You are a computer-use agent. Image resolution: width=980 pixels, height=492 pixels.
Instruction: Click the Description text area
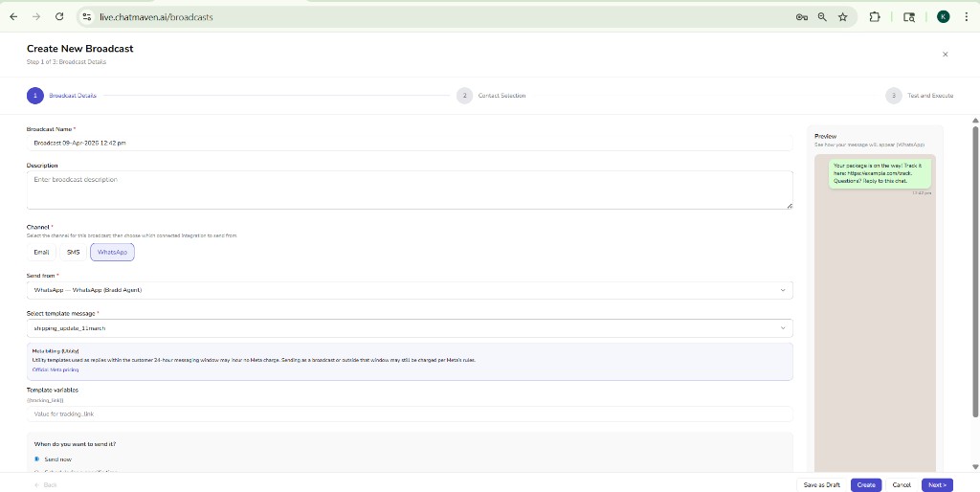(410, 190)
